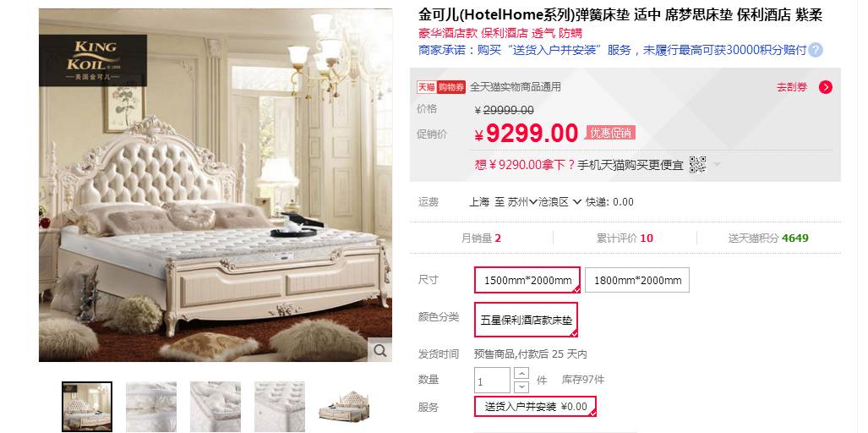
Task: Open the 累计评价 10 reviews tab
Action: (625, 238)
